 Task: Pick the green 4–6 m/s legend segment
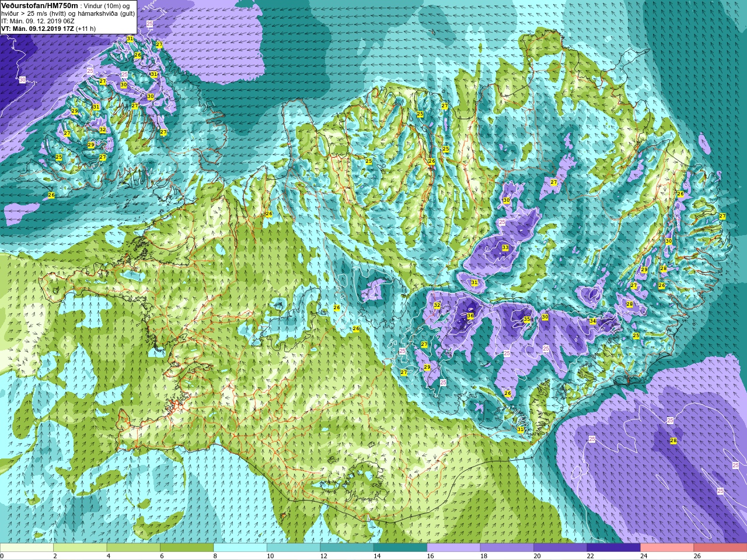pyautogui.click(x=134, y=548)
